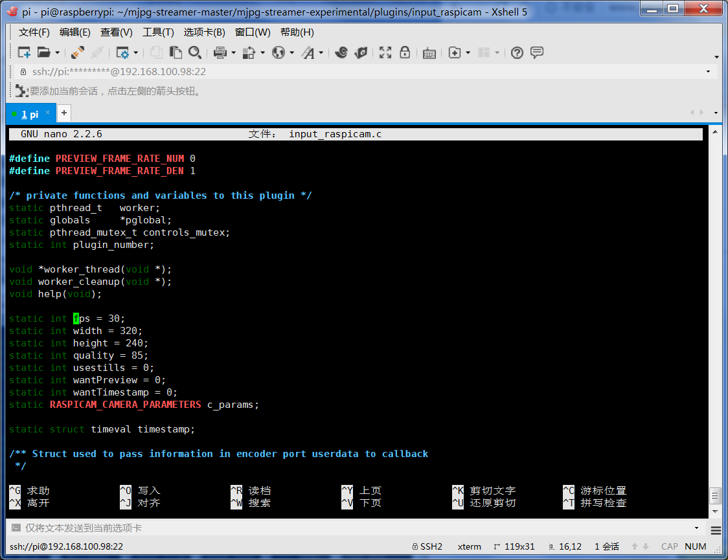This screenshot has height=560, width=728.
Task: Open session Properties gear icon
Action: [122, 52]
